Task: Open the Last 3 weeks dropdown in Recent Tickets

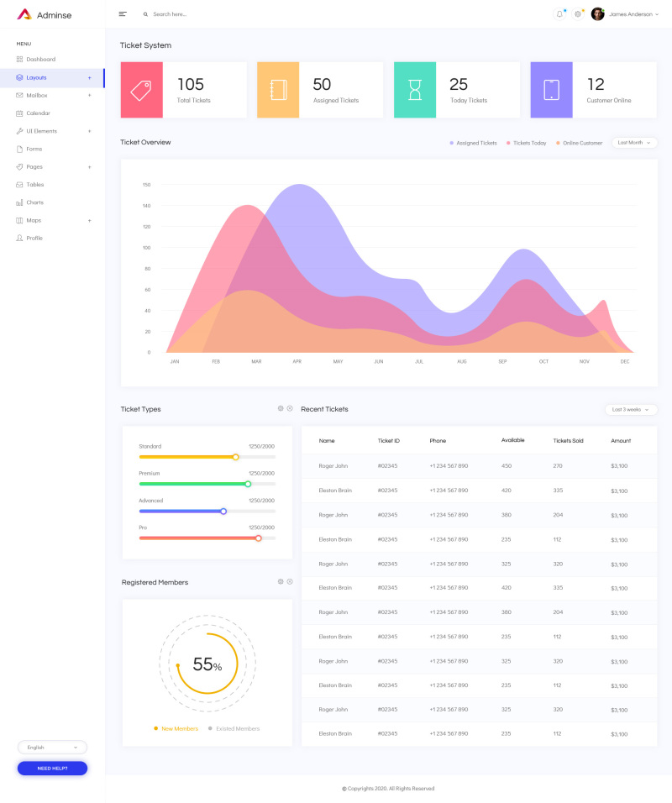Action: [631, 409]
